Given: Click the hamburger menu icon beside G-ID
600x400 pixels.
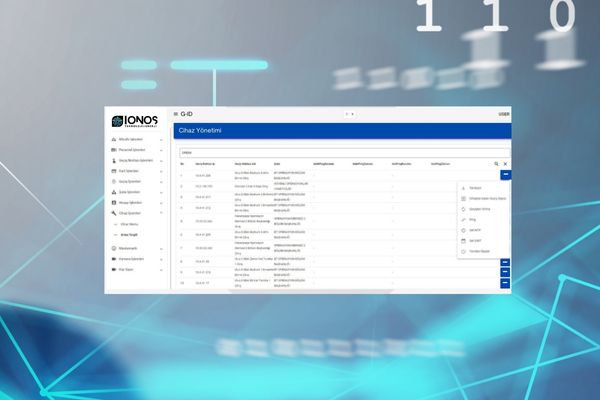Looking at the screenshot, I should point(176,114).
